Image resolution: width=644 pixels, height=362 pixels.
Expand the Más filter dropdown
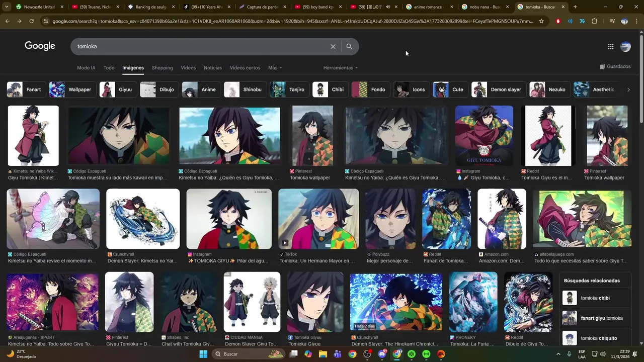275,68
